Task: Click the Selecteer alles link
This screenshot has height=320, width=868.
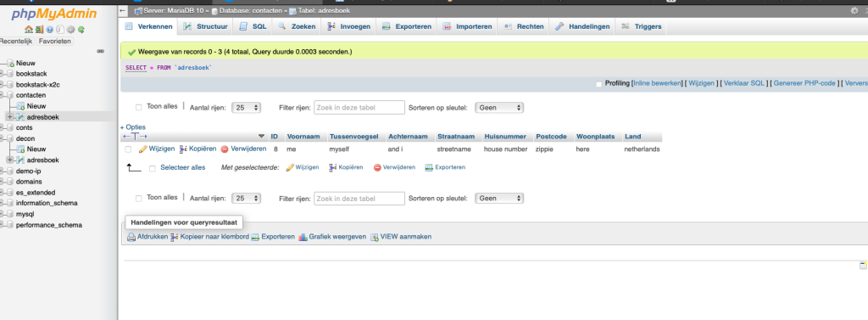Action: point(183,167)
